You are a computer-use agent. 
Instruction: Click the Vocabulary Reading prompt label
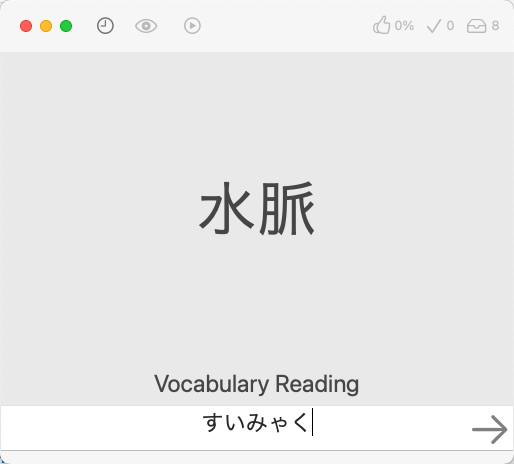pyautogui.click(x=257, y=384)
